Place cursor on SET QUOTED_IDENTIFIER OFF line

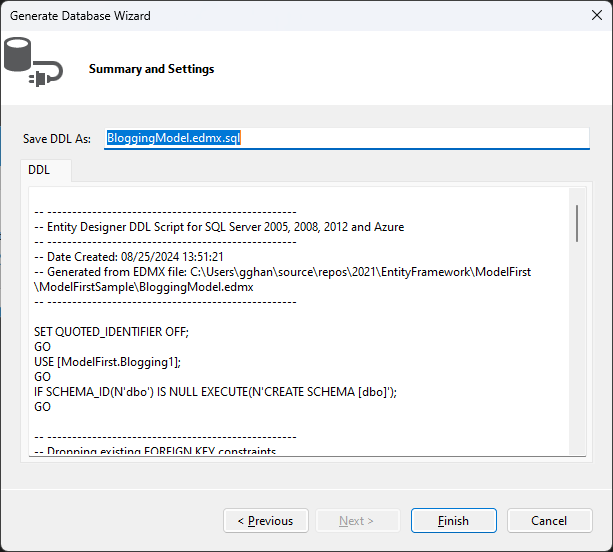111,332
